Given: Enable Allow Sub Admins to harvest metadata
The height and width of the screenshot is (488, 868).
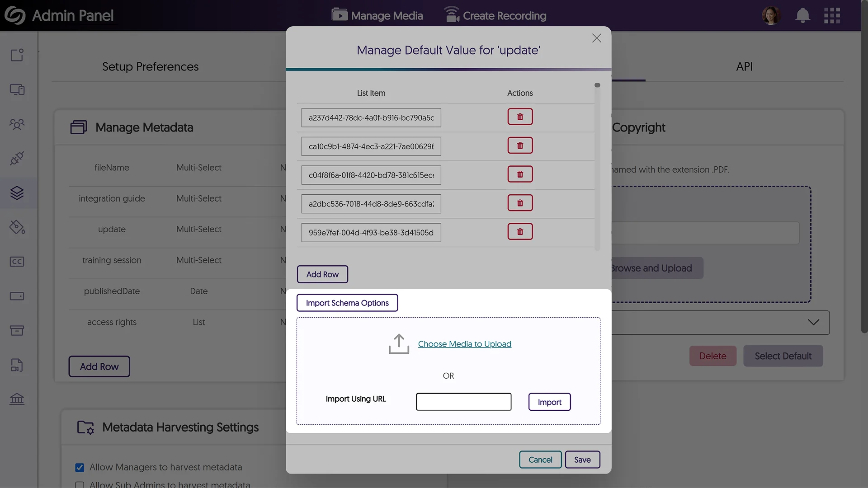Looking at the screenshot, I should tap(80, 485).
